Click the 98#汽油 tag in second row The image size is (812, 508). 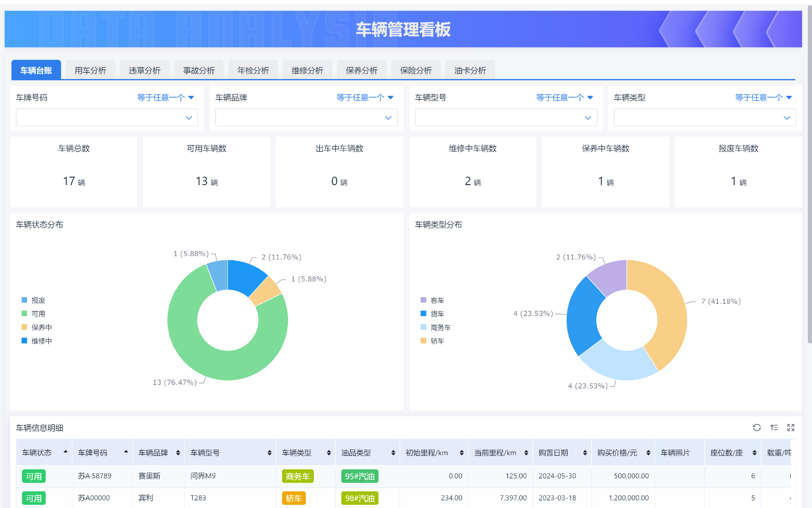359,498
